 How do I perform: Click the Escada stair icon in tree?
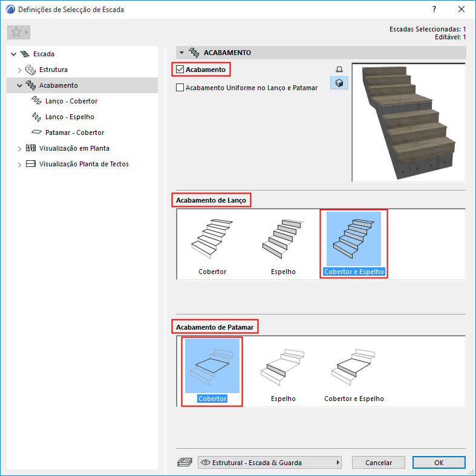point(25,54)
